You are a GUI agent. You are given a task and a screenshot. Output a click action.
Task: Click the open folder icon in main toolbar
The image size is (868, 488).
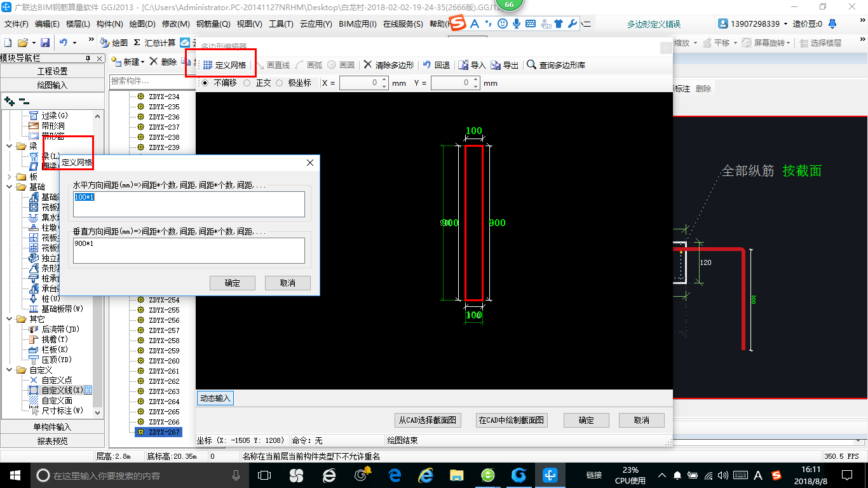[x=22, y=43]
